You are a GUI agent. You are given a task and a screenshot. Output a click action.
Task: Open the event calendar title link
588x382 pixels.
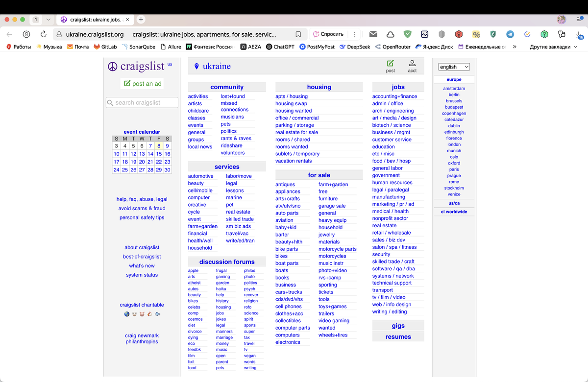(x=142, y=132)
